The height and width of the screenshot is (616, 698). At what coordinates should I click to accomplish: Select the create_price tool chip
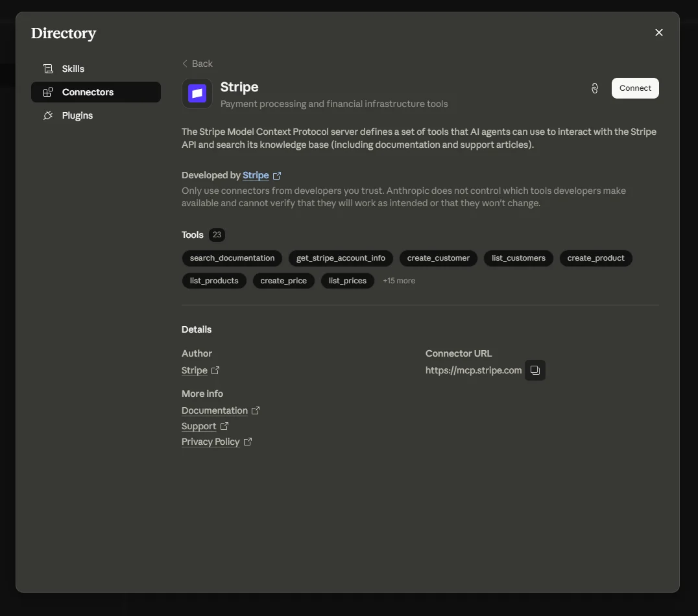283,281
